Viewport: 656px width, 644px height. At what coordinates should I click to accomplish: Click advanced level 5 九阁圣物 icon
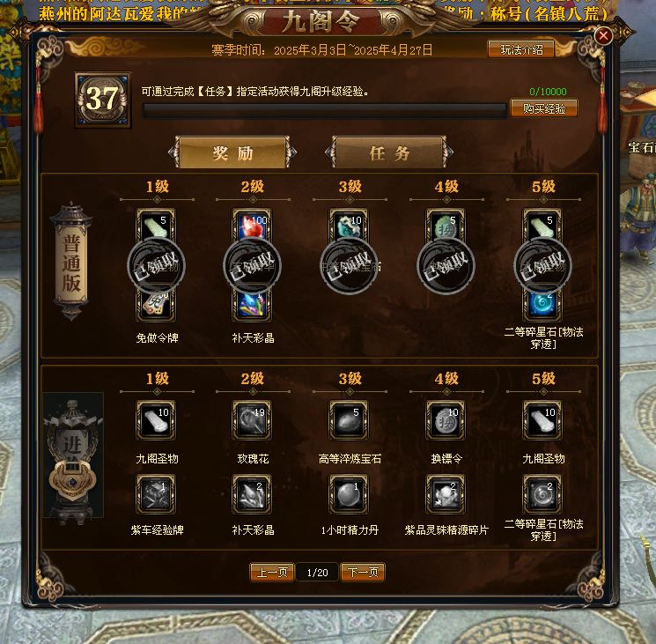coord(542,420)
